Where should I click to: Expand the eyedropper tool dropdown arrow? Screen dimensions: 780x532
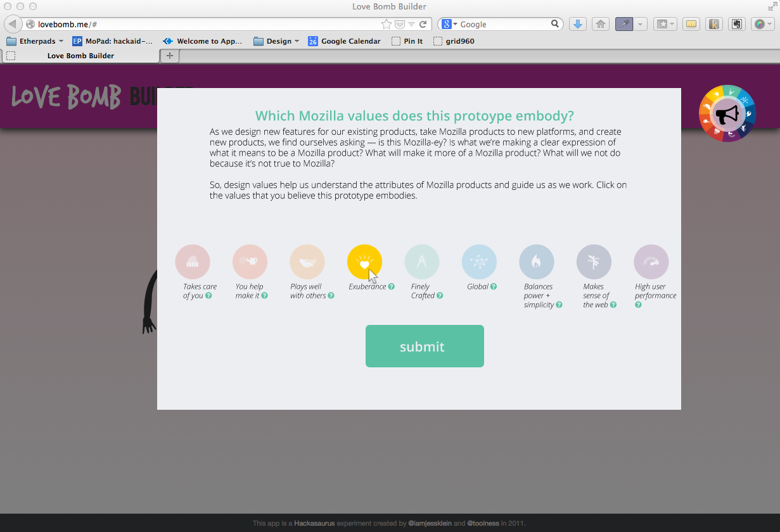point(641,24)
